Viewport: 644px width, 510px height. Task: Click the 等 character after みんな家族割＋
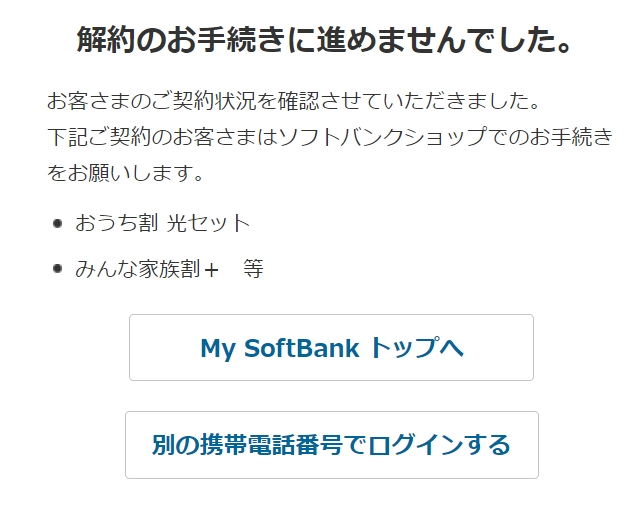click(x=253, y=268)
